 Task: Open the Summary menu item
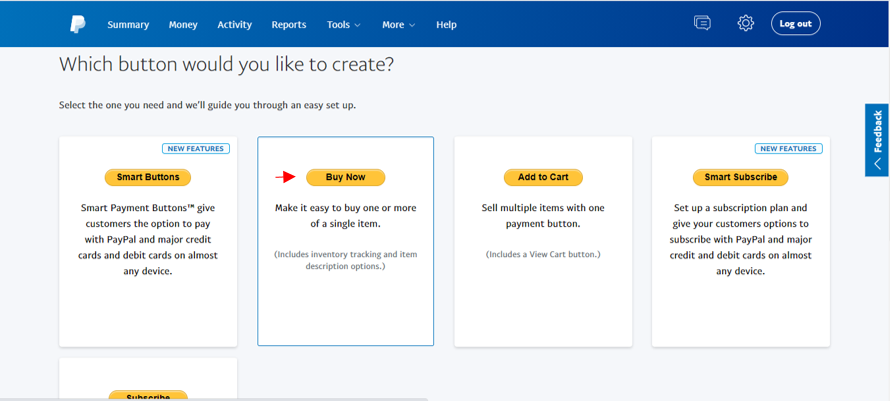[128, 24]
